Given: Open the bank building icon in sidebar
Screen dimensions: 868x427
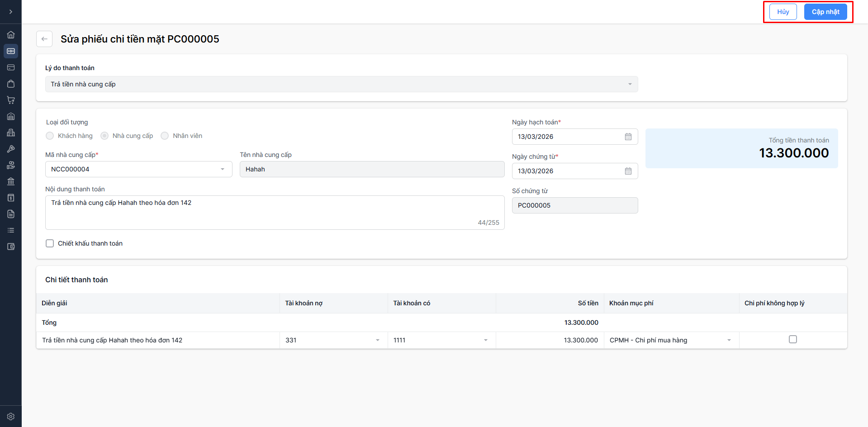Looking at the screenshot, I should (x=11, y=181).
